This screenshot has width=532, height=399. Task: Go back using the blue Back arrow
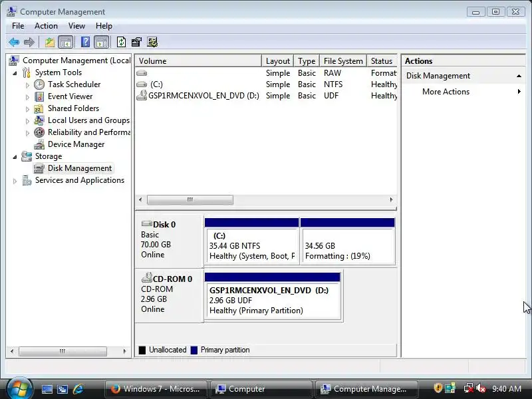pyautogui.click(x=14, y=43)
